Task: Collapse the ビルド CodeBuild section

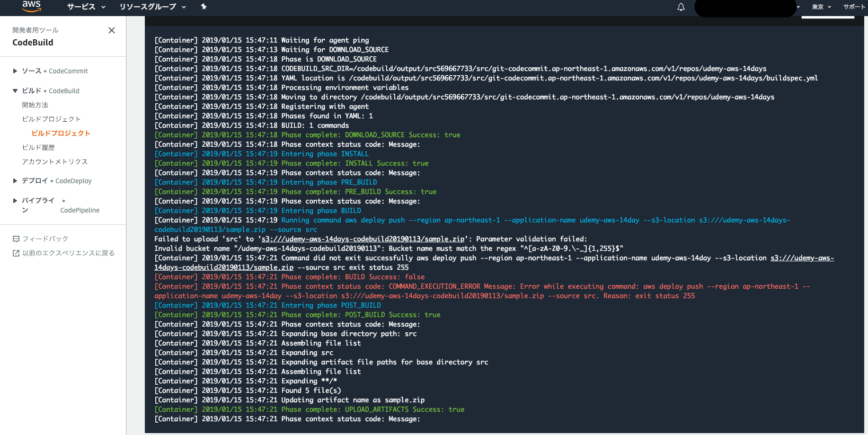Action: pos(15,91)
